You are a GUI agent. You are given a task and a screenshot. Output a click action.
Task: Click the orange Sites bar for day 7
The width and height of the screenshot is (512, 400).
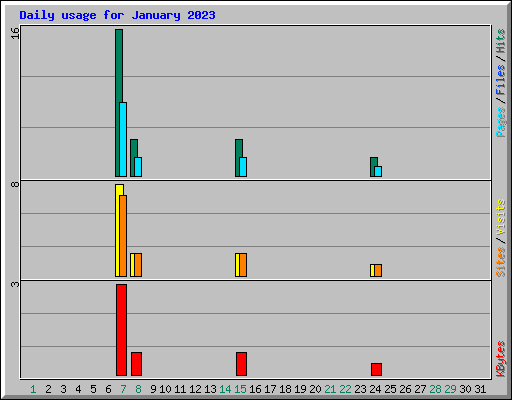[x=123, y=236]
